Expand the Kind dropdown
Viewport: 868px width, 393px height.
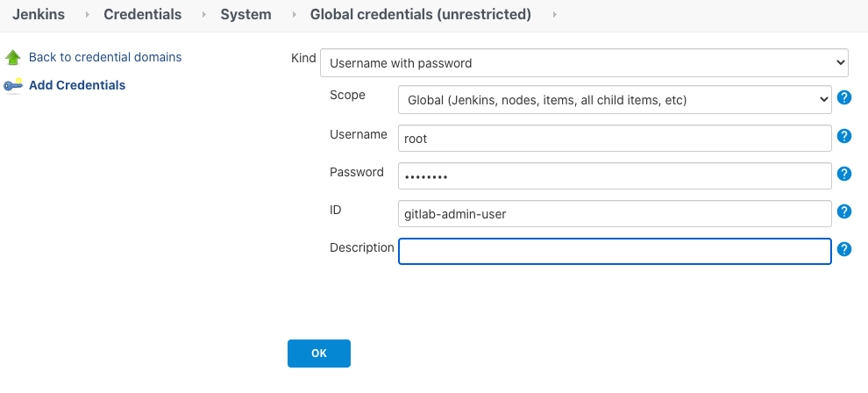[x=584, y=63]
